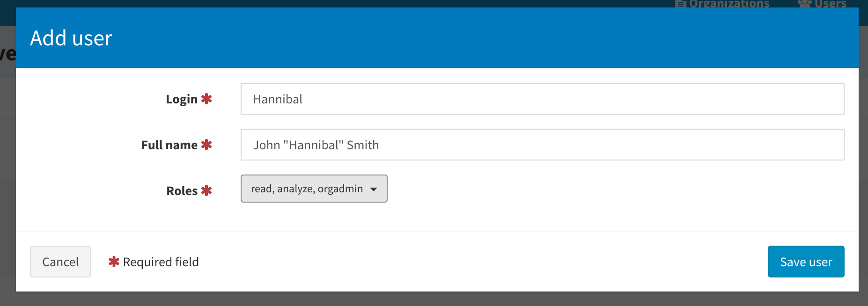
Task: Go to the Users navigation item
Action: [830, 4]
